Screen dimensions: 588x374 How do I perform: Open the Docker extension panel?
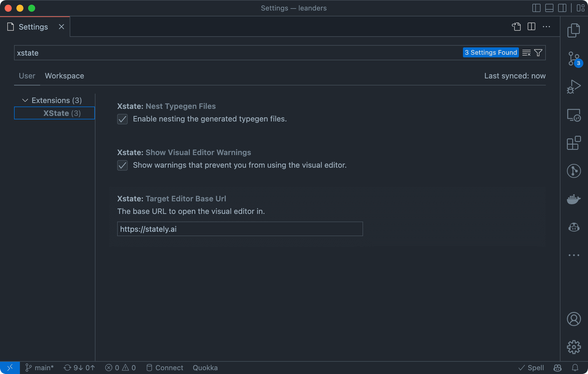(x=574, y=199)
